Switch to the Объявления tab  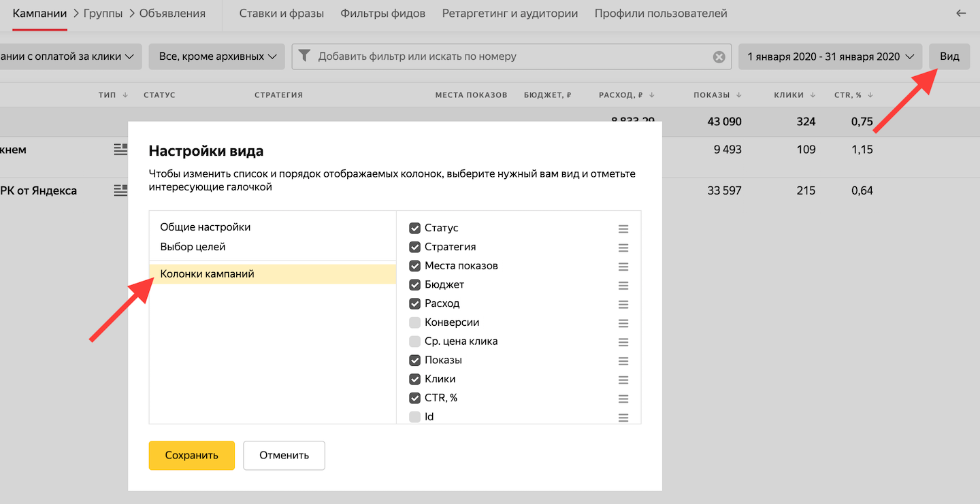pyautogui.click(x=172, y=14)
